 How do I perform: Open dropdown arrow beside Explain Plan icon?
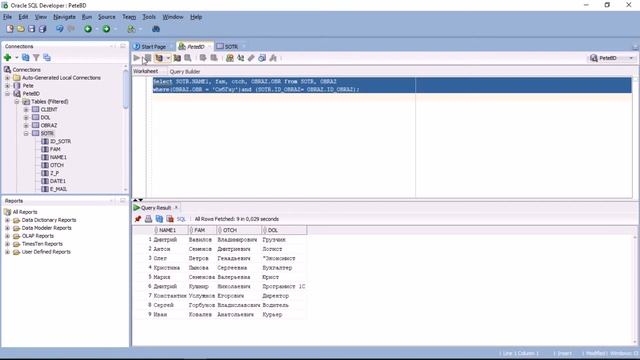pyautogui.click(x=168, y=58)
